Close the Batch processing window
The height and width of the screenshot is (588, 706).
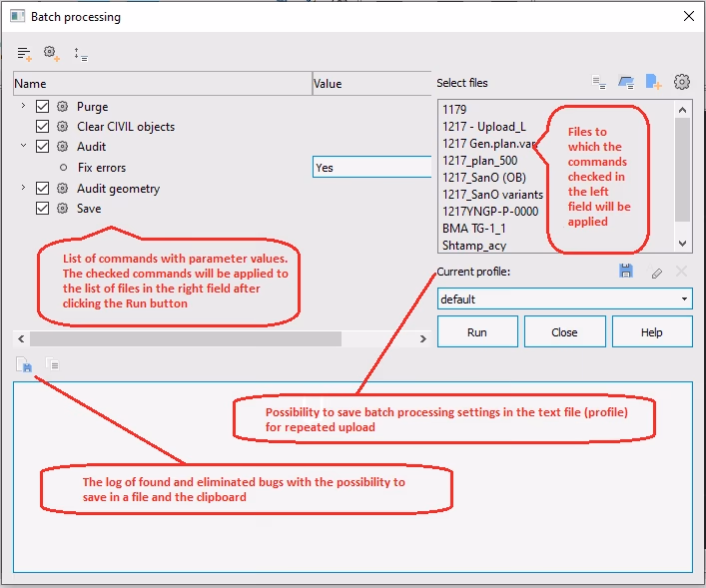click(688, 16)
